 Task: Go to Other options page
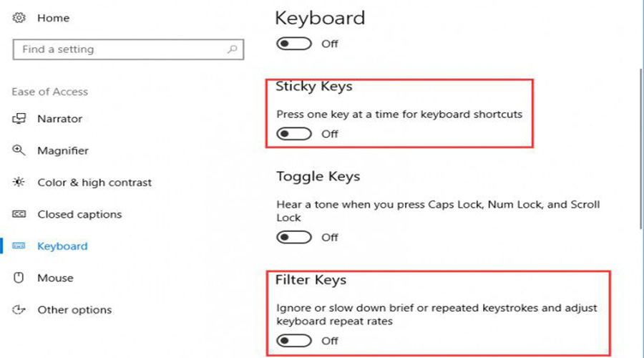[74, 310]
